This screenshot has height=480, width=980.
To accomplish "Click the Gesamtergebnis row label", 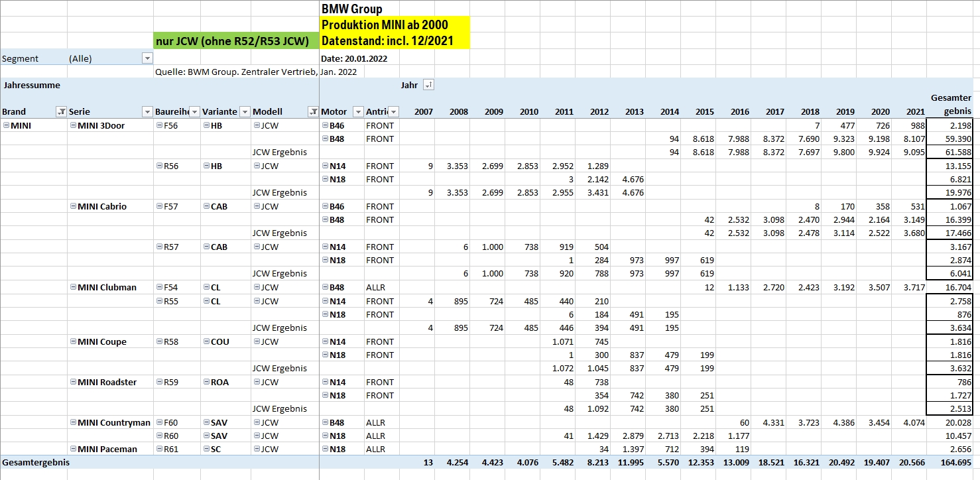I will click(x=36, y=462).
